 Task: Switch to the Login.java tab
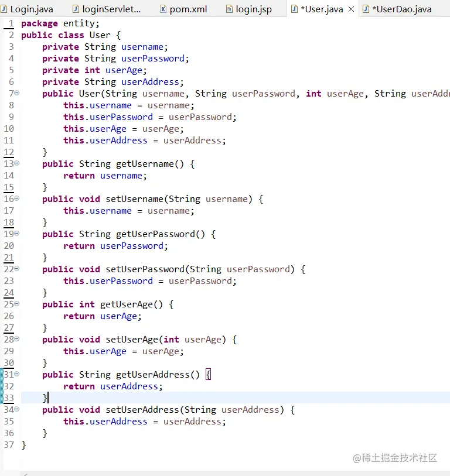pos(28,9)
